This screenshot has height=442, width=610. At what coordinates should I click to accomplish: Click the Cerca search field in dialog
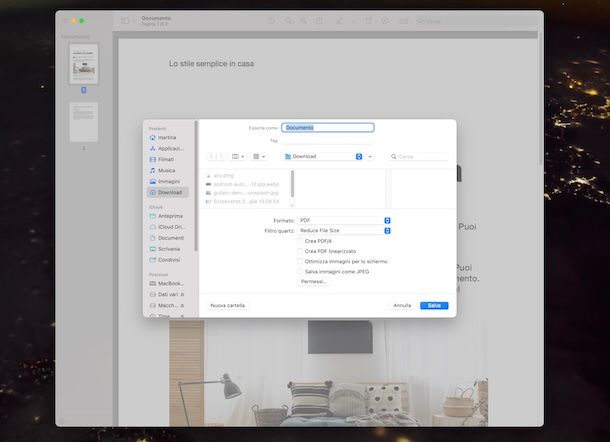pyautogui.click(x=419, y=156)
